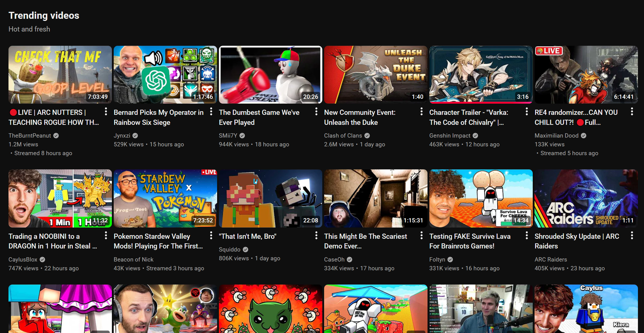Visit the Genshin Impact channel page

coord(450,135)
